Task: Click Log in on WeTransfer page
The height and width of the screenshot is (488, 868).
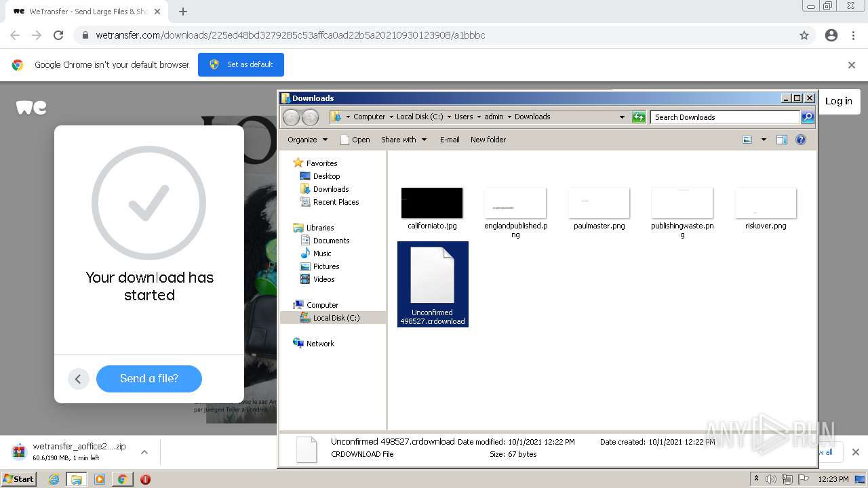Action: [839, 101]
